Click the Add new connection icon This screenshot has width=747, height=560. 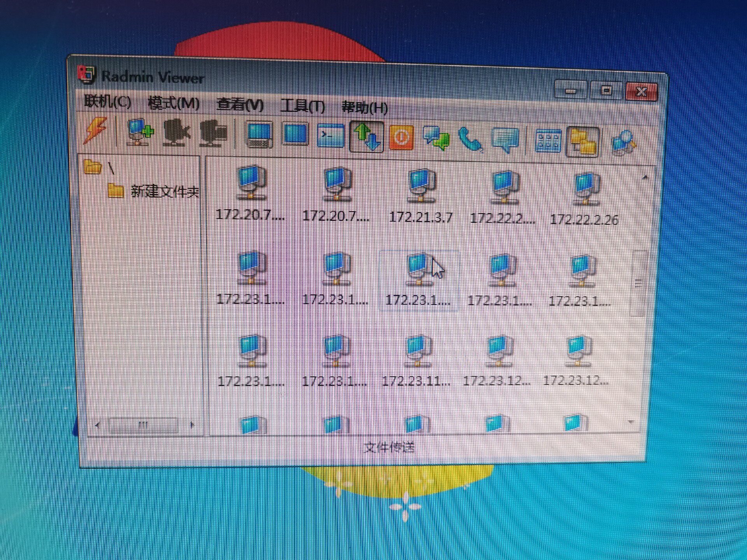pos(141,132)
